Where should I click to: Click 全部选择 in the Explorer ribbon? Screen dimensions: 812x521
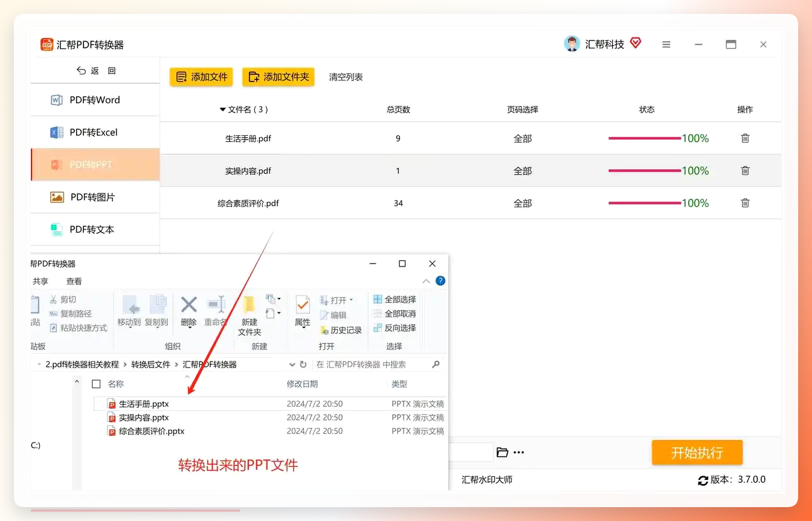pyautogui.click(x=395, y=300)
